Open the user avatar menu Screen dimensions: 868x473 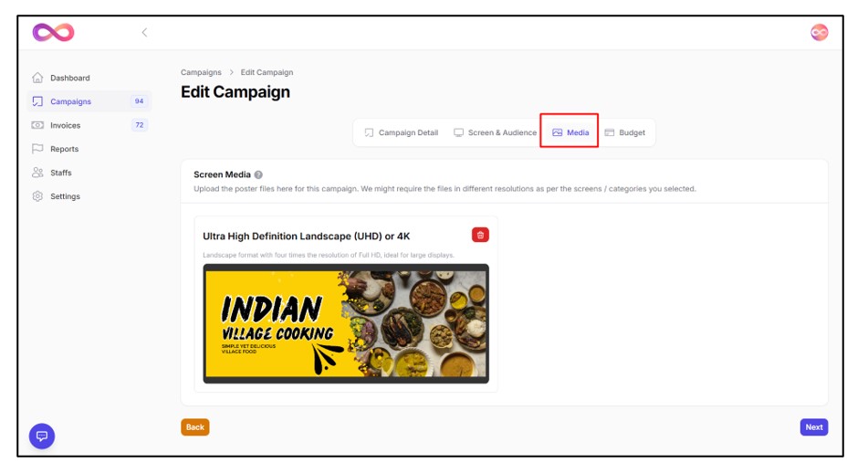tap(819, 33)
